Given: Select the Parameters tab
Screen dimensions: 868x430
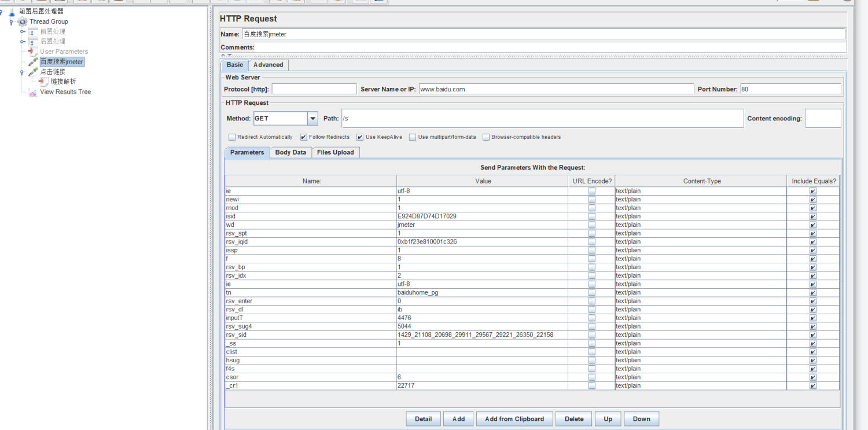Looking at the screenshot, I should click(247, 152).
